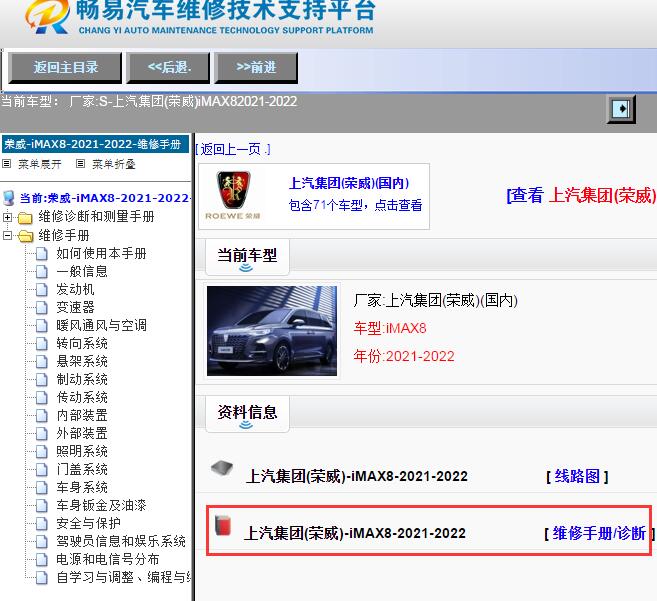Viewport: 657px width, 601px height.
Task: Open the 发动机 manual section
Action: coord(75,290)
